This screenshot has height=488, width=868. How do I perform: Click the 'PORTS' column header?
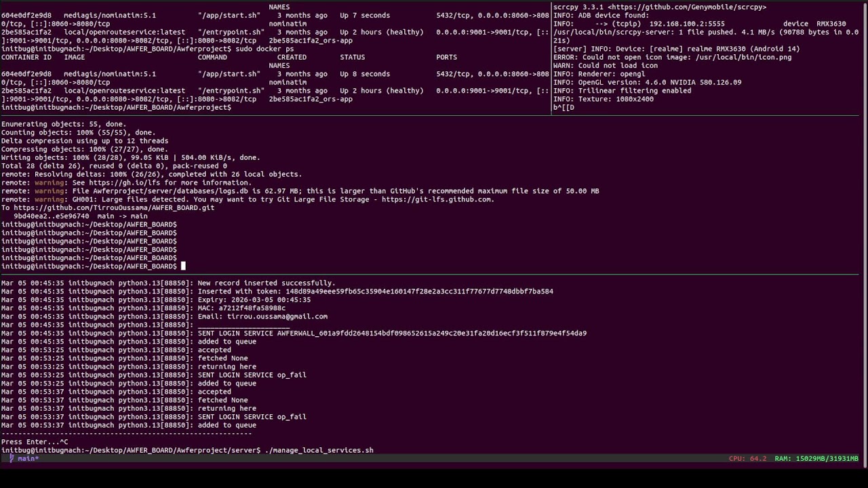click(x=447, y=57)
